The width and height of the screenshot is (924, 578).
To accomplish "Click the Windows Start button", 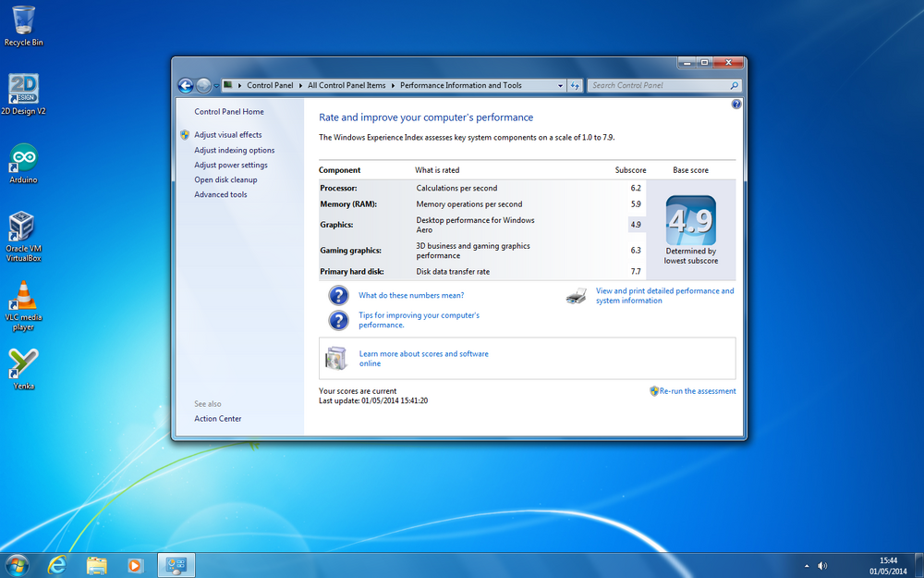I will [16, 566].
